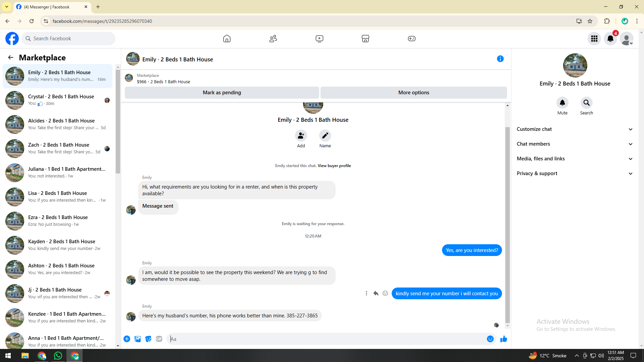This screenshot has height=362, width=644.
Task: Open notifications bell with 4 badge
Action: click(x=610, y=39)
